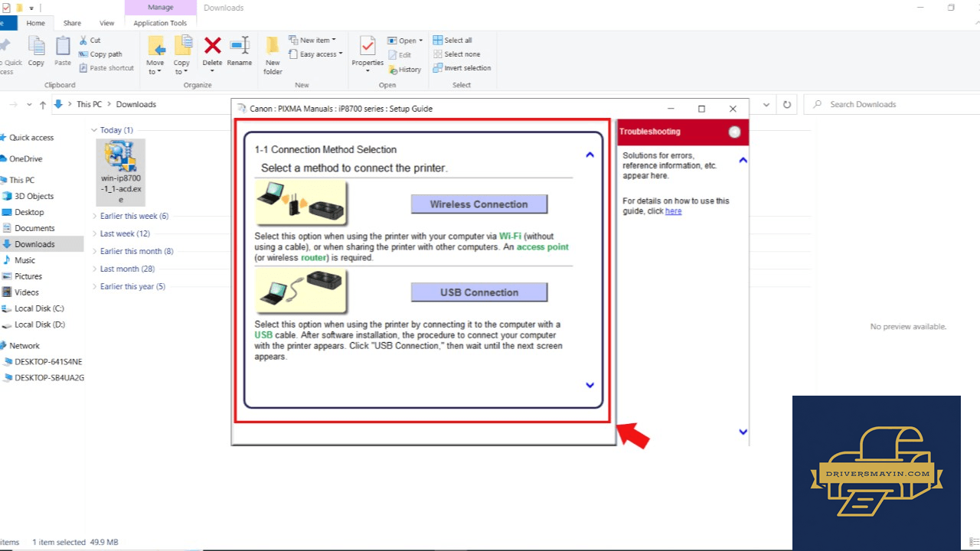This screenshot has height=551, width=980.
Task: Select This PC in the navigation pane
Action: pyautogui.click(x=21, y=181)
